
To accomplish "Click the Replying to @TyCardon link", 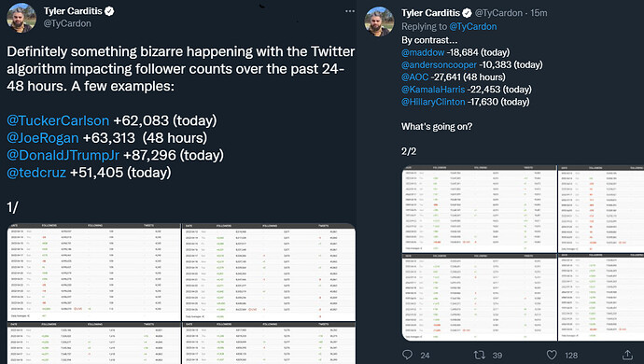I will coord(472,26).
